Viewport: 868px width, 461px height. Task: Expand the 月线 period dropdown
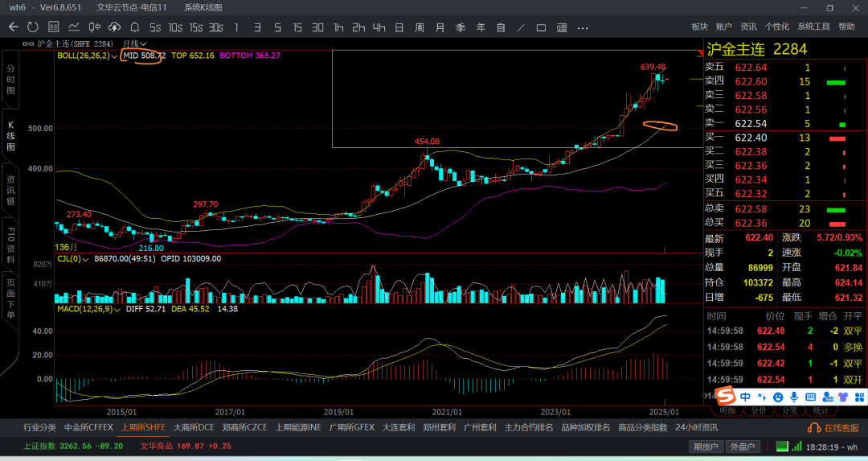[x=133, y=43]
